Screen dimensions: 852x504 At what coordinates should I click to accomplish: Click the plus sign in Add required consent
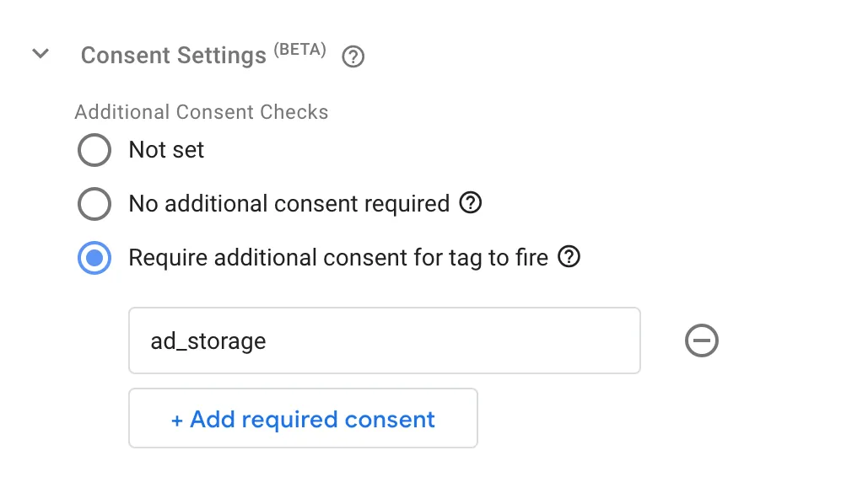click(x=176, y=421)
